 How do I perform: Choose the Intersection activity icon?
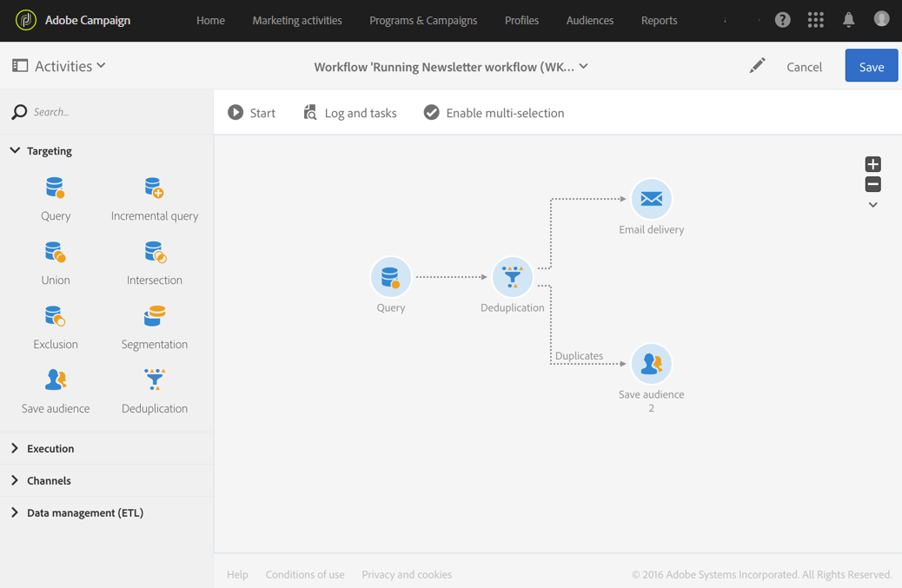[155, 253]
